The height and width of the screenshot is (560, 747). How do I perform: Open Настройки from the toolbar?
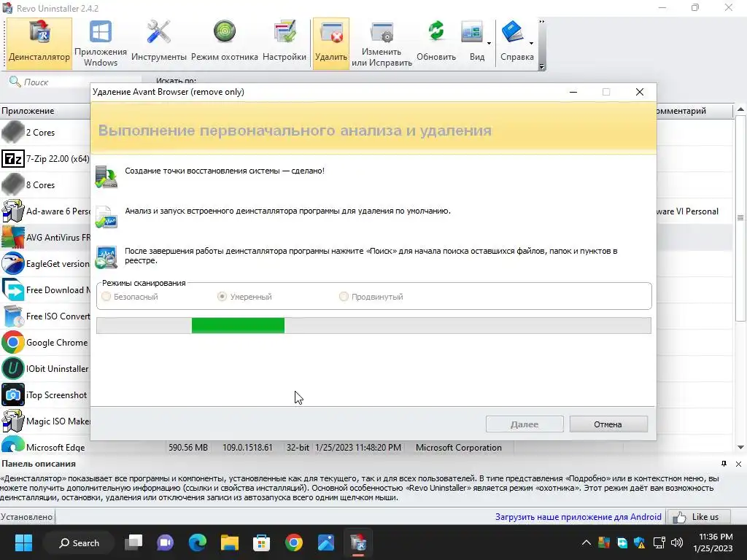click(285, 43)
